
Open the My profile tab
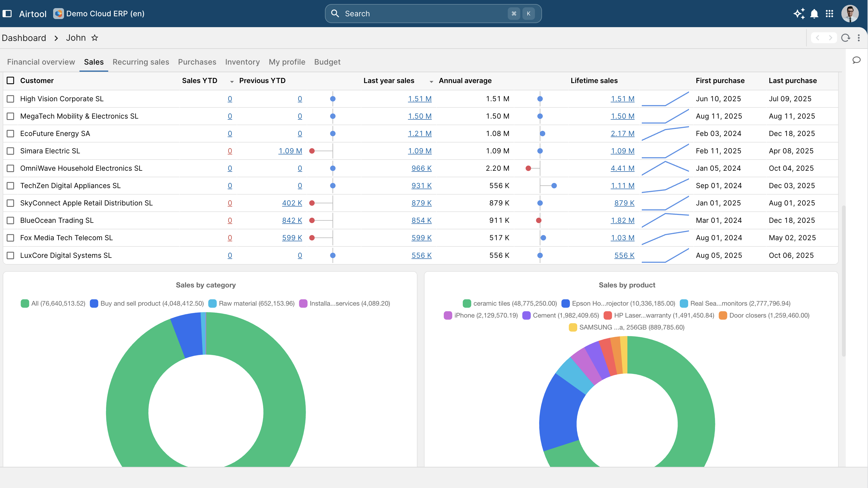[287, 62]
